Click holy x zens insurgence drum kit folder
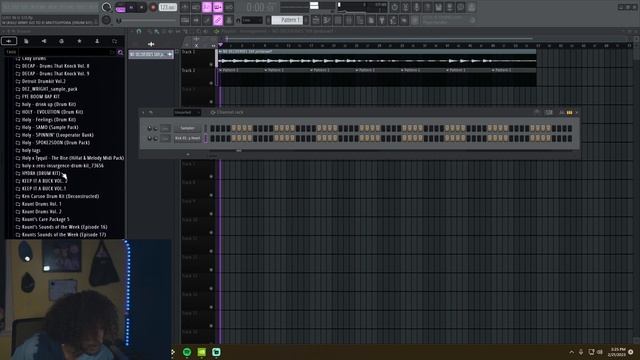Image resolution: width=640 pixels, height=360 pixels. [x=62, y=166]
